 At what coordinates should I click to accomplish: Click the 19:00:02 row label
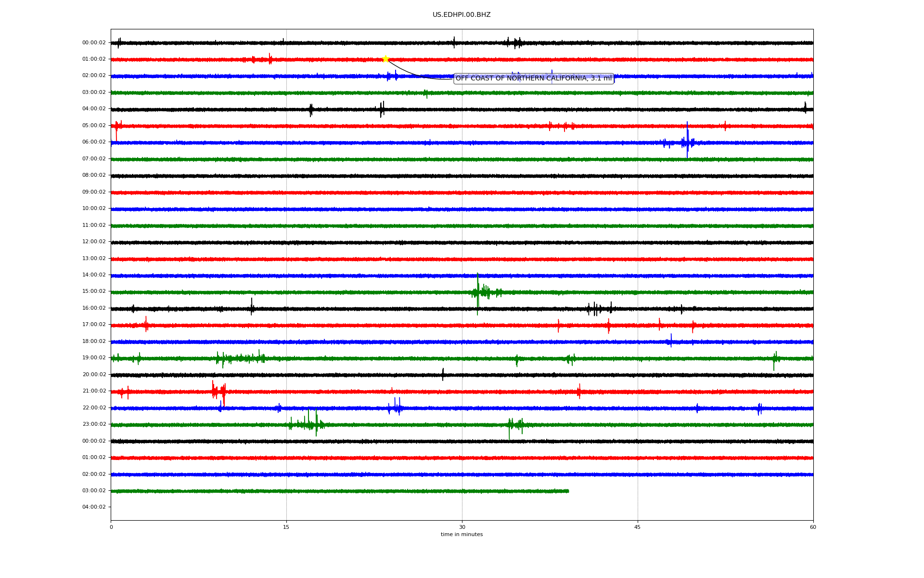point(94,358)
